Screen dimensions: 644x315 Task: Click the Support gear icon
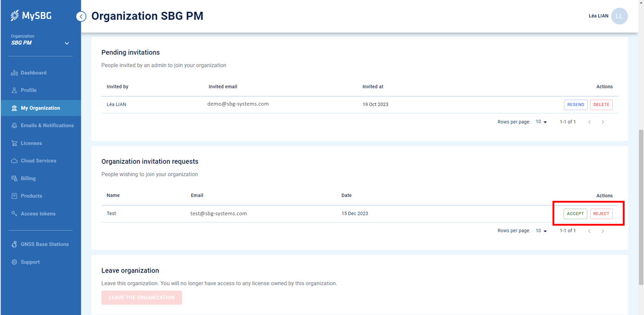click(14, 262)
